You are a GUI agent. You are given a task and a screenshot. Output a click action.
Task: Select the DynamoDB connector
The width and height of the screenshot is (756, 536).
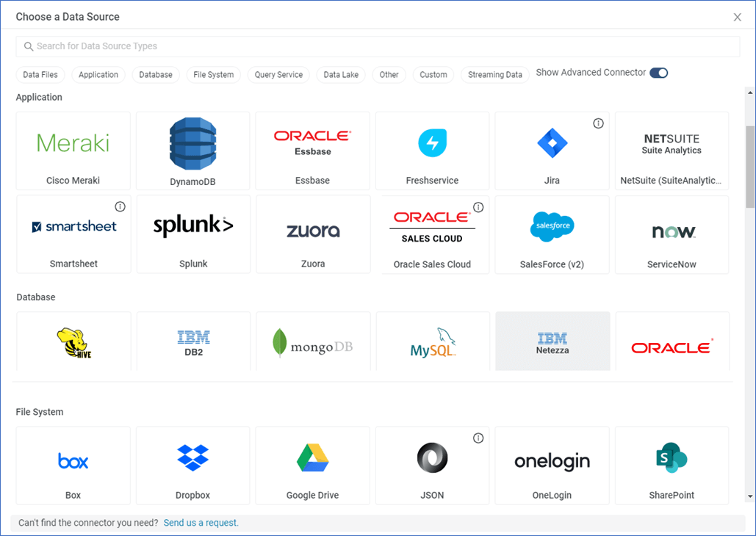point(192,151)
